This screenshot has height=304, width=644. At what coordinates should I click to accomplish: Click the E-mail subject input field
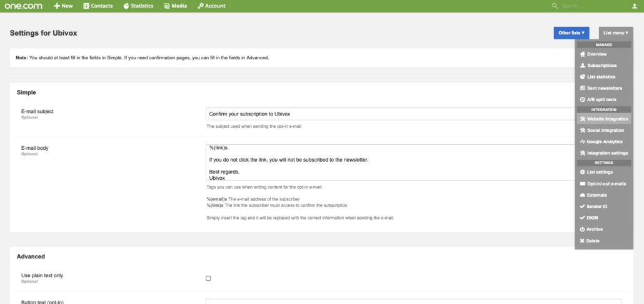click(x=391, y=114)
